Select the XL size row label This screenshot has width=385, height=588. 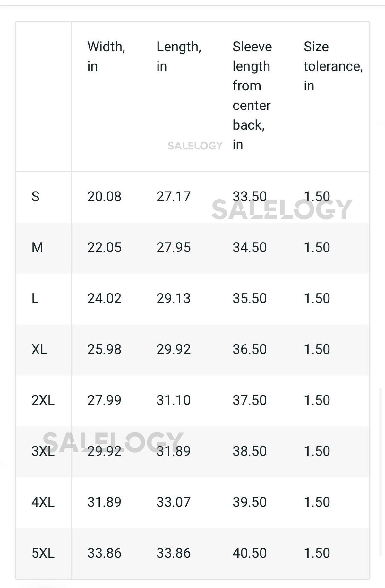coord(39,349)
